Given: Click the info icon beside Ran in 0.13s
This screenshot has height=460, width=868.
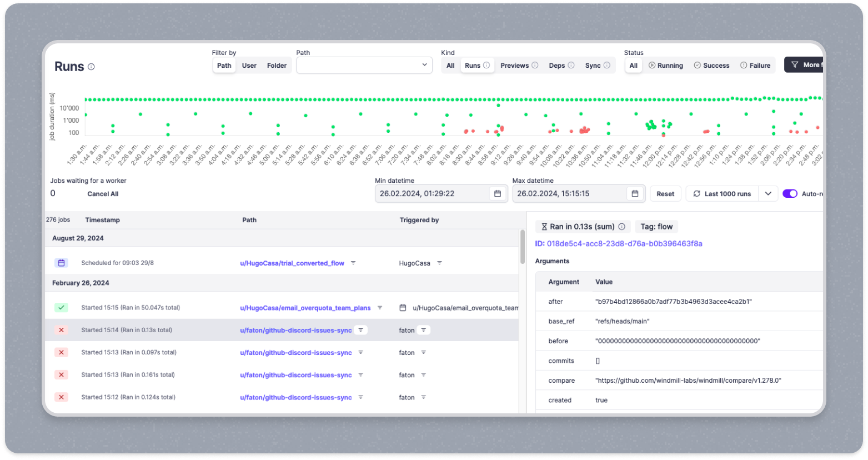Looking at the screenshot, I should (622, 227).
